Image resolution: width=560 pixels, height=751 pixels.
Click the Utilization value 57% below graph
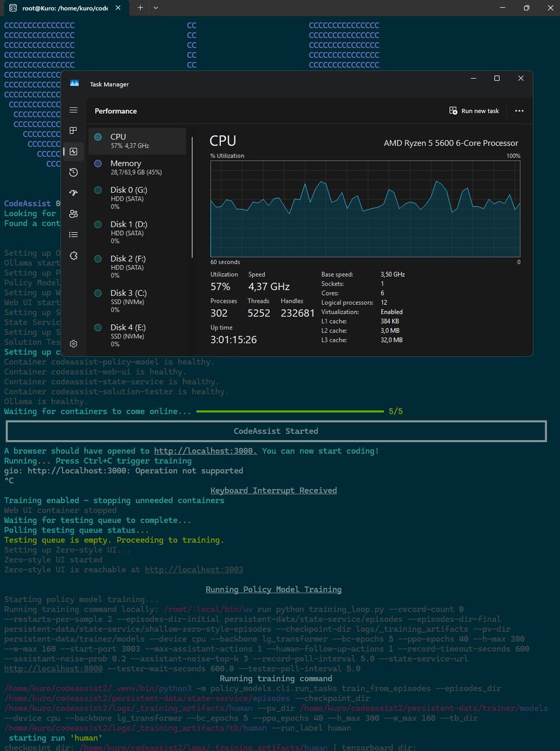tap(220, 287)
